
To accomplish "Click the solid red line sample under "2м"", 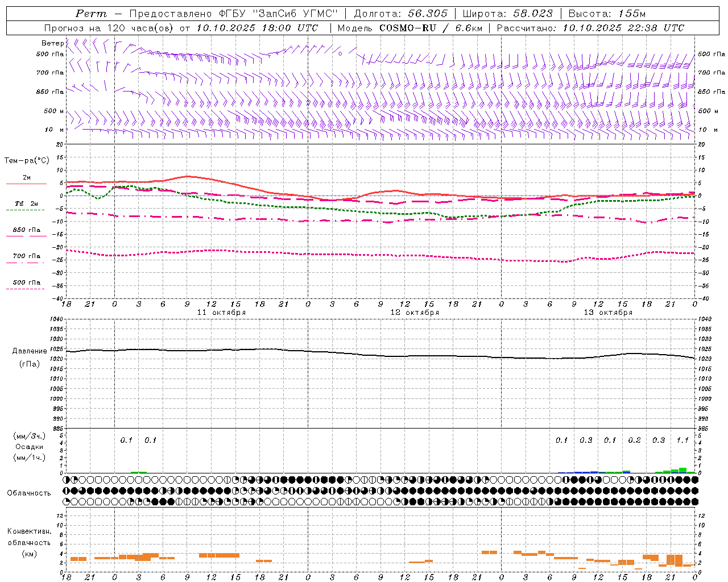I will (26, 184).
